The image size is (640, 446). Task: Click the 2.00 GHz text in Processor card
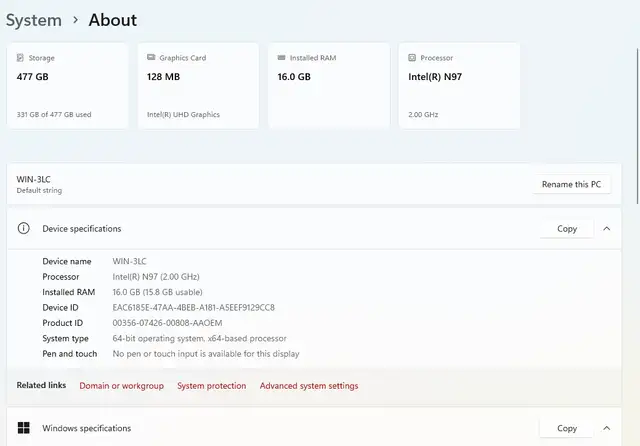click(x=423, y=115)
